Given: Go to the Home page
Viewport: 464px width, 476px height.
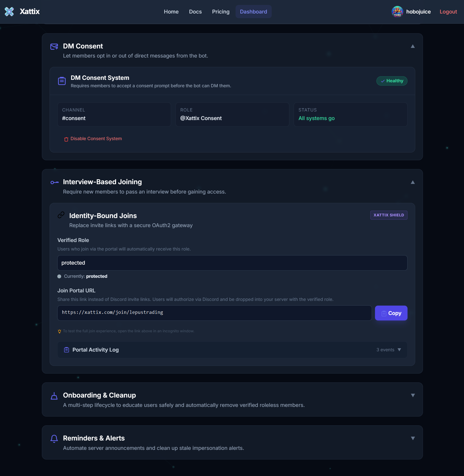Looking at the screenshot, I should coord(171,12).
